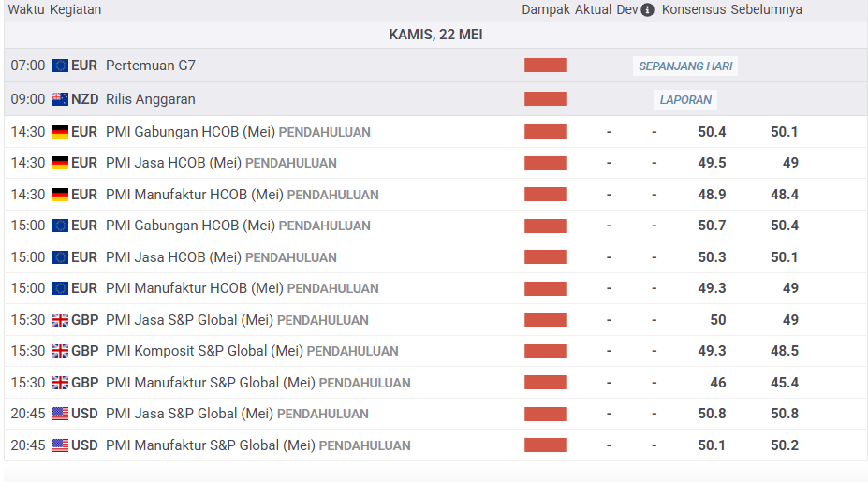The height and width of the screenshot is (482, 868).
Task: Open the Pertemuan G7 event
Action: coord(150,66)
